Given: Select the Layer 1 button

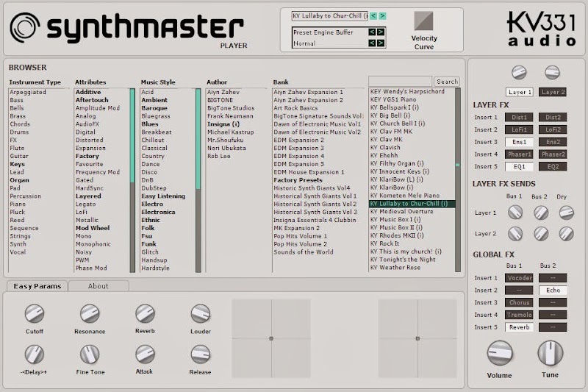Looking at the screenshot, I should [520, 92].
